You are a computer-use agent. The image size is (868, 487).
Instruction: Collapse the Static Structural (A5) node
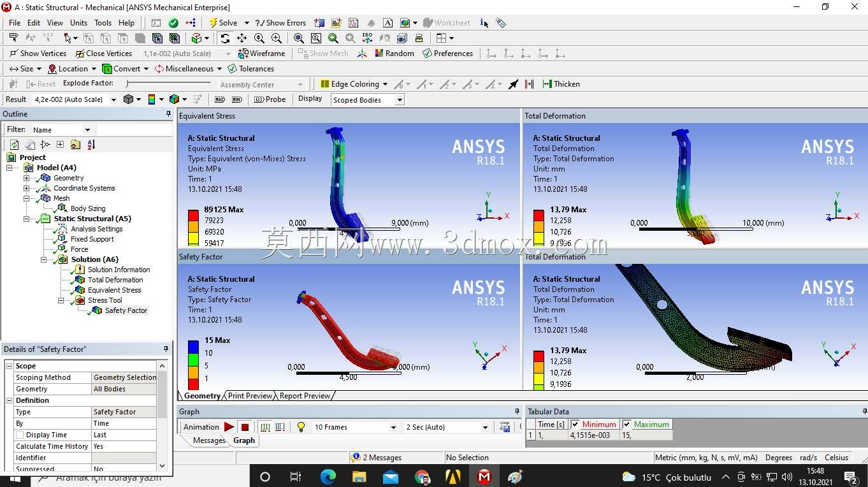tap(26, 219)
